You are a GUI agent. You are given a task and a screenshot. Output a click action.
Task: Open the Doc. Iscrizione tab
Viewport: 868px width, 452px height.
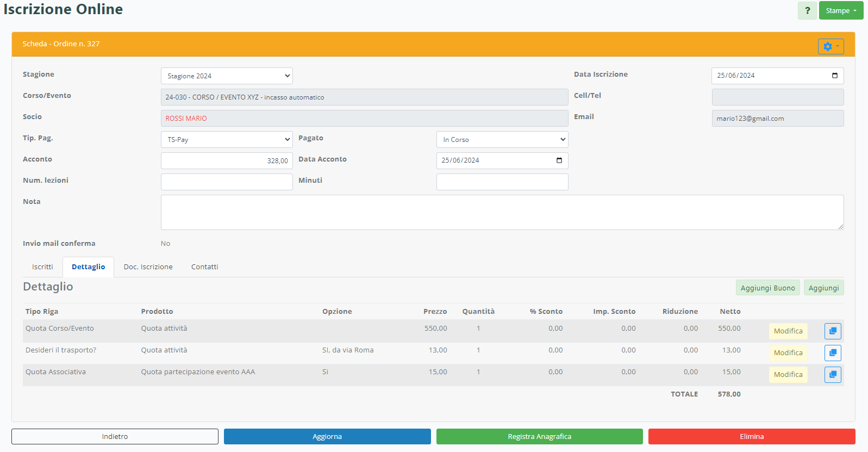point(148,267)
